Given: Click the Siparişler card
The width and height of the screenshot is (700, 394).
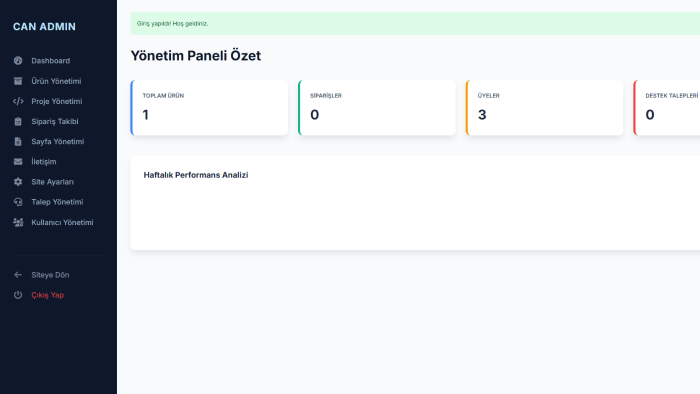Looking at the screenshot, I should (377, 108).
